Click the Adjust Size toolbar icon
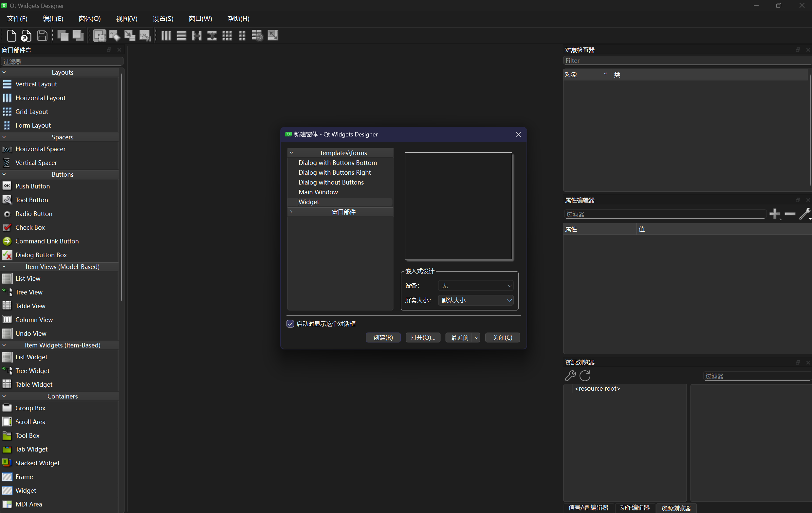 (x=273, y=35)
